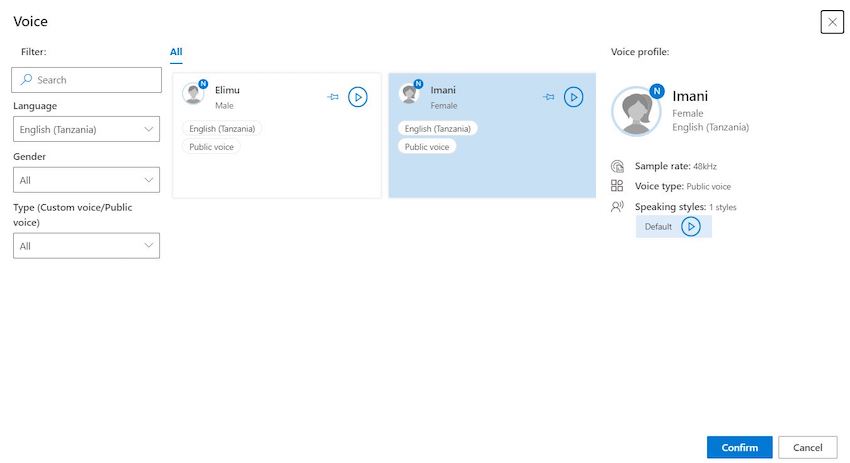Image resolution: width=850 pixels, height=463 pixels.
Task: Select the All tab
Action: (176, 52)
